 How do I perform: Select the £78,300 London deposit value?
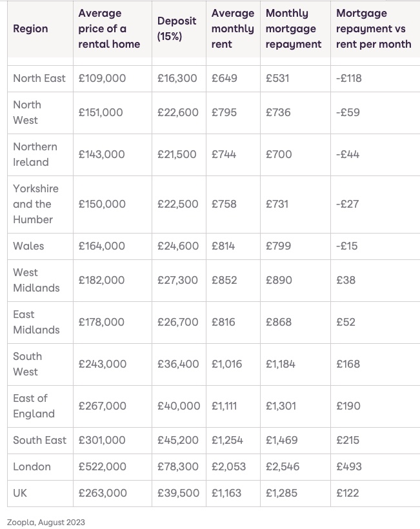(x=178, y=466)
